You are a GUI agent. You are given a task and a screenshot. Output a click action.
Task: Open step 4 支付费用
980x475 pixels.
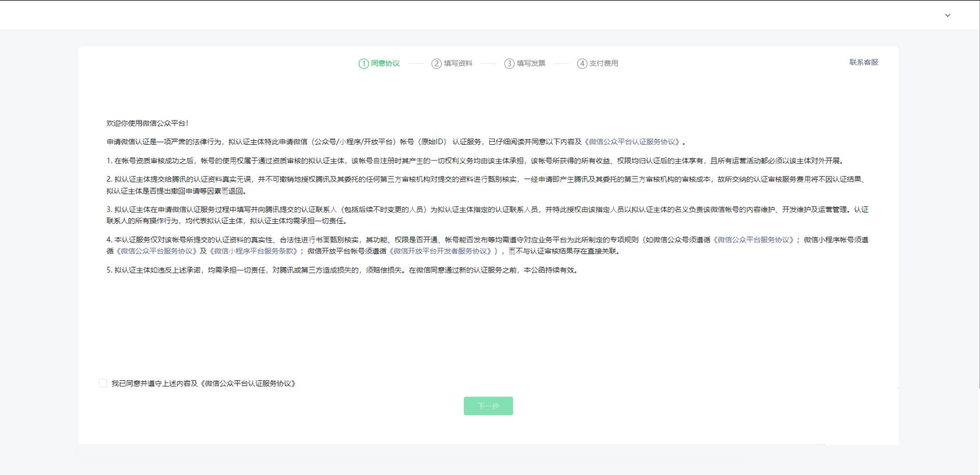pos(598,63)
